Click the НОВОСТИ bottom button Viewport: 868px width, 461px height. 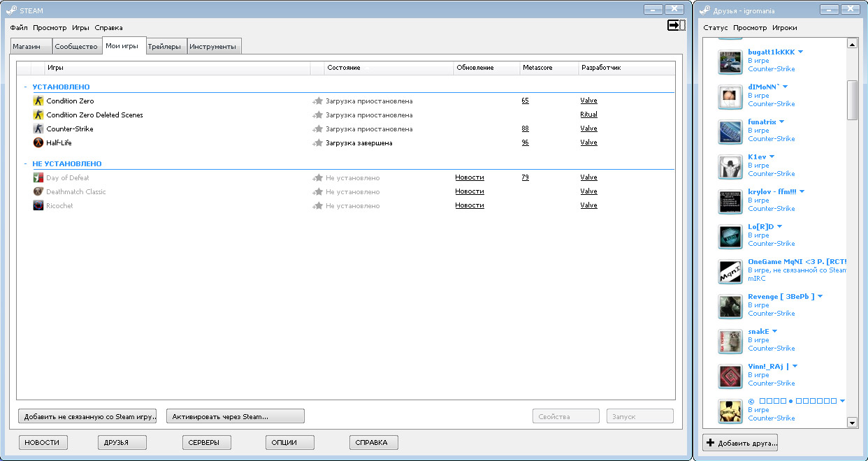(43, 442)
